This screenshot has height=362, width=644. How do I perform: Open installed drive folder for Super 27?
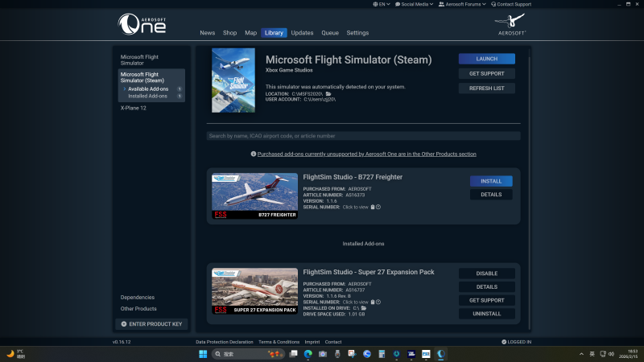coord(364,308)
